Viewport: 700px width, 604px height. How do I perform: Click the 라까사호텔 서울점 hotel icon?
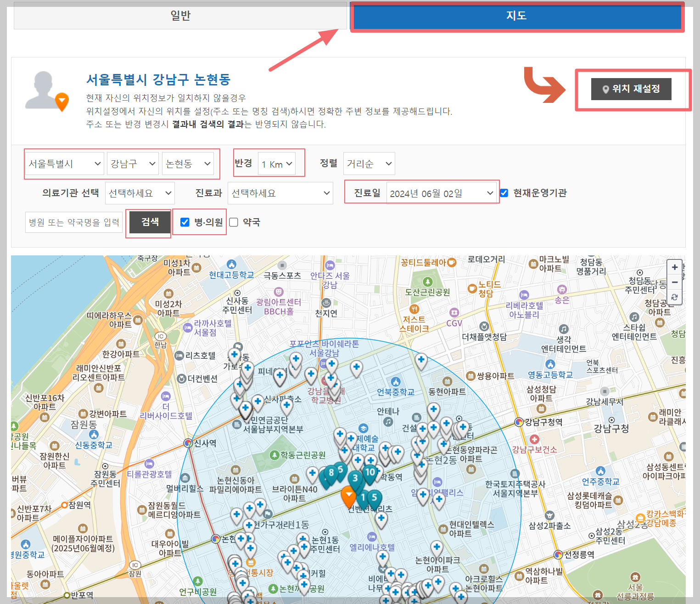point(187,327)
